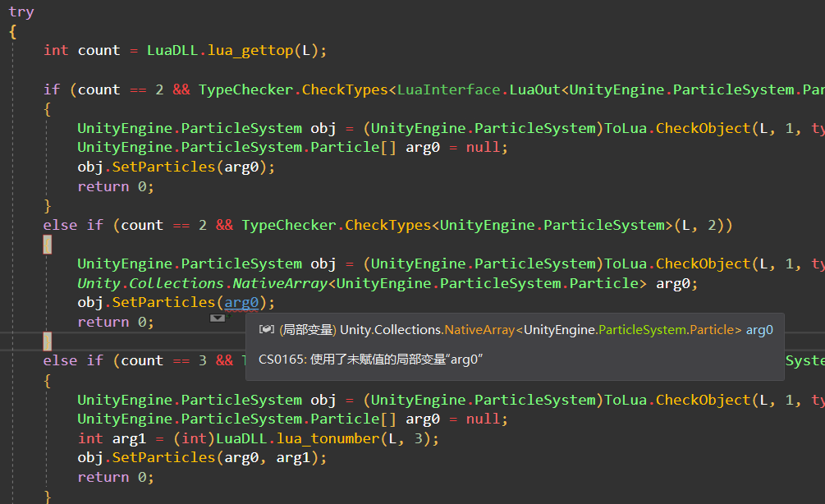This screenshot has height=504, width=825.
Task: Click LuaInterface in the first if condition
Action: pos(448,89)
